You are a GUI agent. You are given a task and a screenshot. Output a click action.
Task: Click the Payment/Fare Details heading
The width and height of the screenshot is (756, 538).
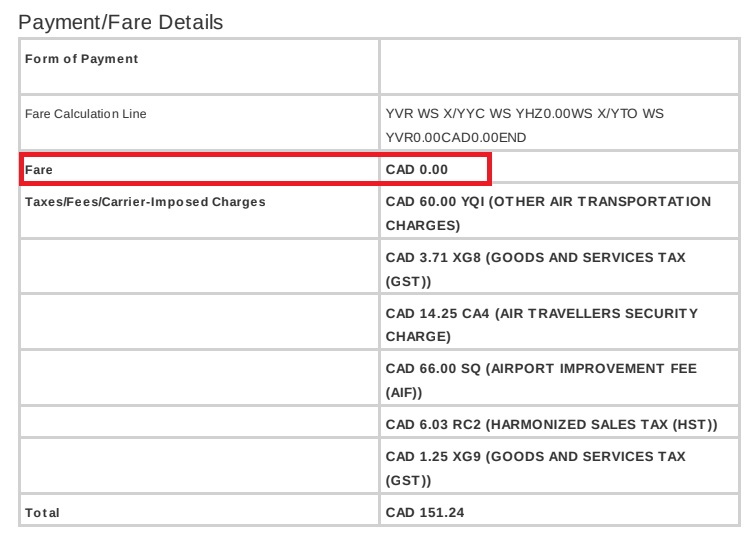tap(121, 21)
